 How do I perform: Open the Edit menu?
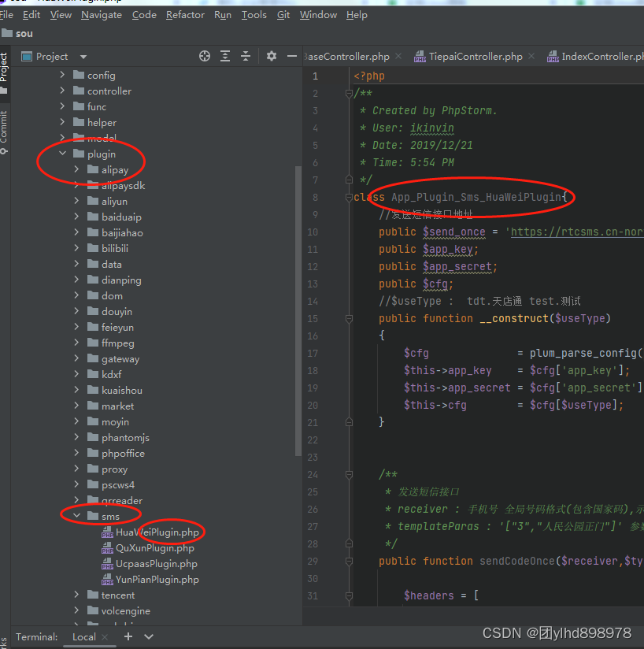(31, 15)
